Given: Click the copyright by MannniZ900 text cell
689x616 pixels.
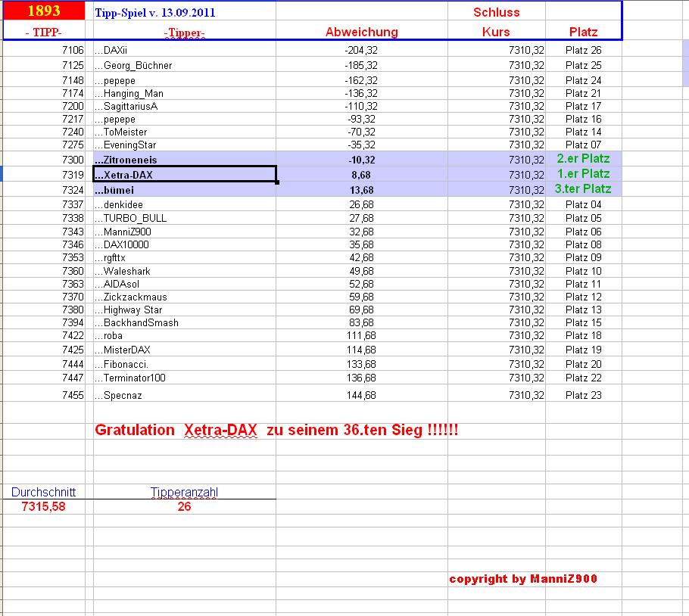Looking at the screenshot, I should click(525, 579).
